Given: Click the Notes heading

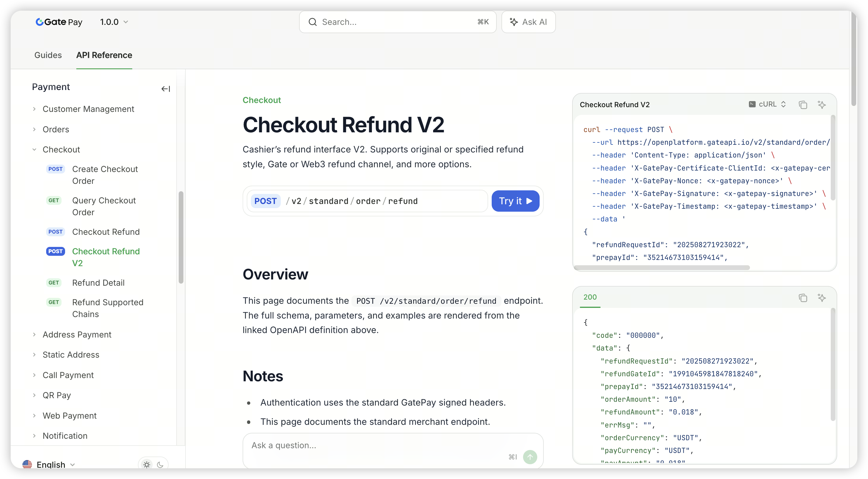Looking at the screenshot, I should pyautogui.click(x=263, y=376).
